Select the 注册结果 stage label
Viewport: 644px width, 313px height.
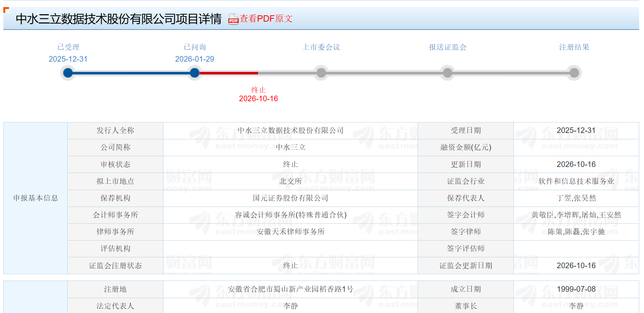point(574,47)
